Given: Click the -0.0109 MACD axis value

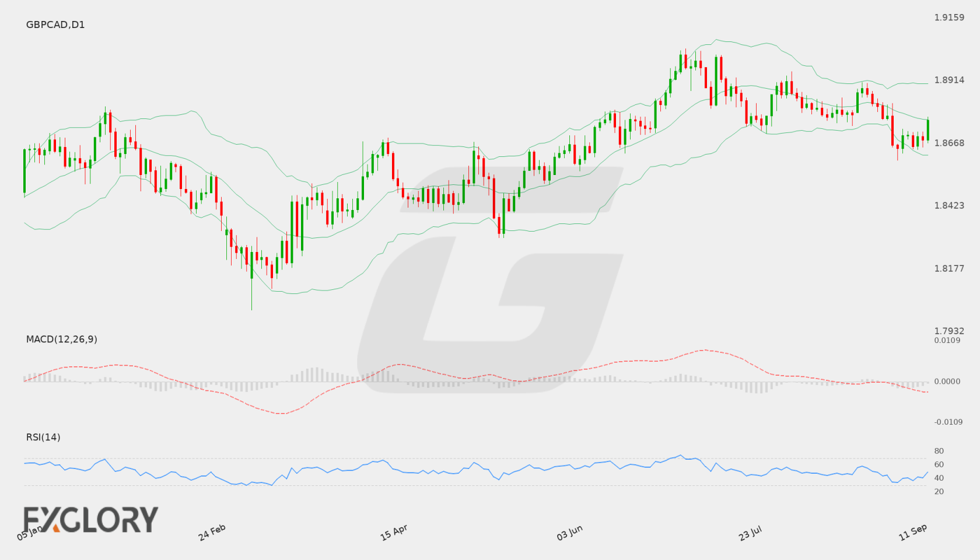Looking at the screenshot, I should [949, 422].
